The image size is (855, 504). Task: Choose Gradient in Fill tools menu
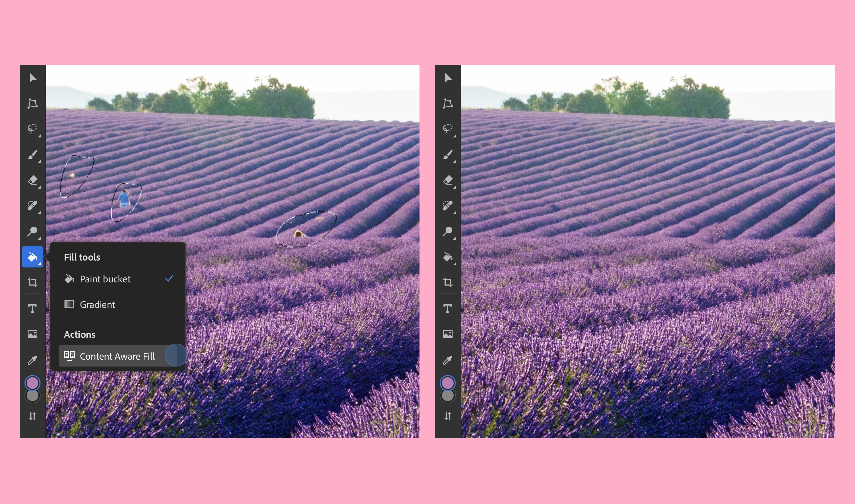point(98,305)
